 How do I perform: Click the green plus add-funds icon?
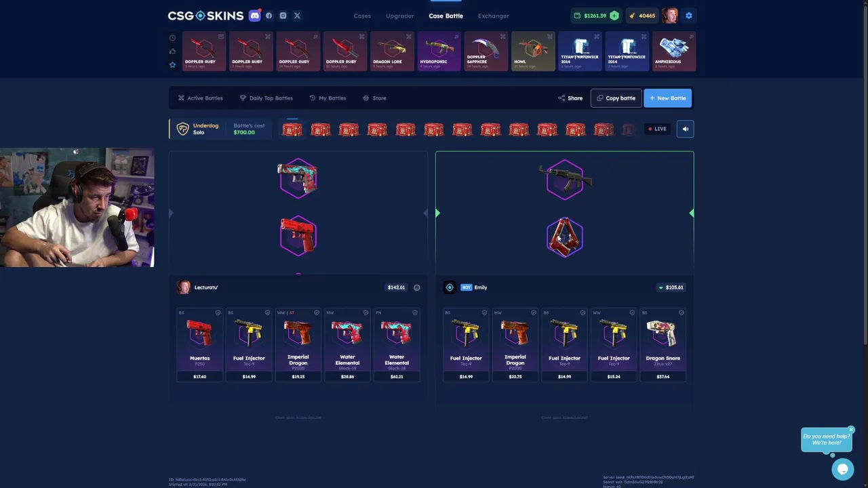click(x=614, y=16)
